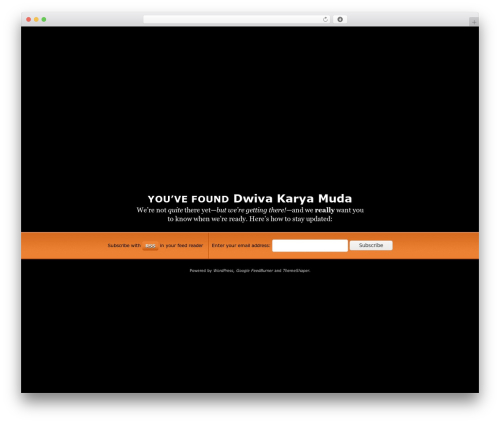Image resolution: width=500 pixels, height=423 pixels.
Task: Click the "Dwiva Karya Muda" site title
Action: coord(292,198)
